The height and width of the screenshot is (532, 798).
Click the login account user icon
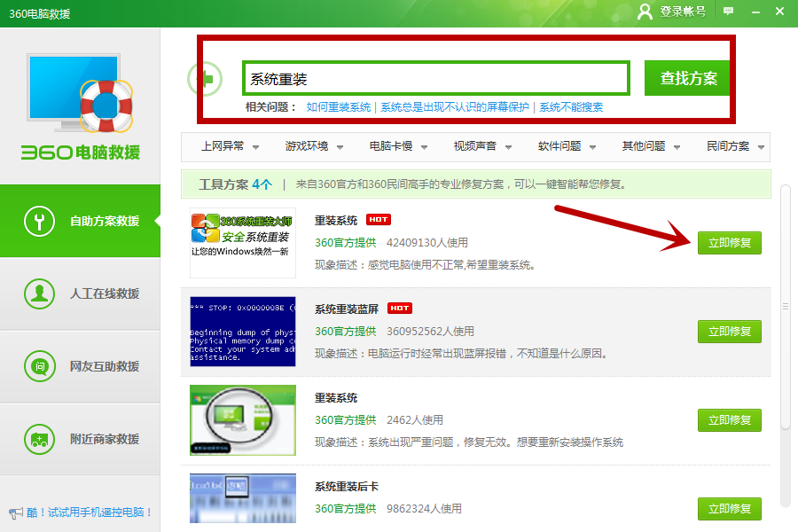coord(645,12)
